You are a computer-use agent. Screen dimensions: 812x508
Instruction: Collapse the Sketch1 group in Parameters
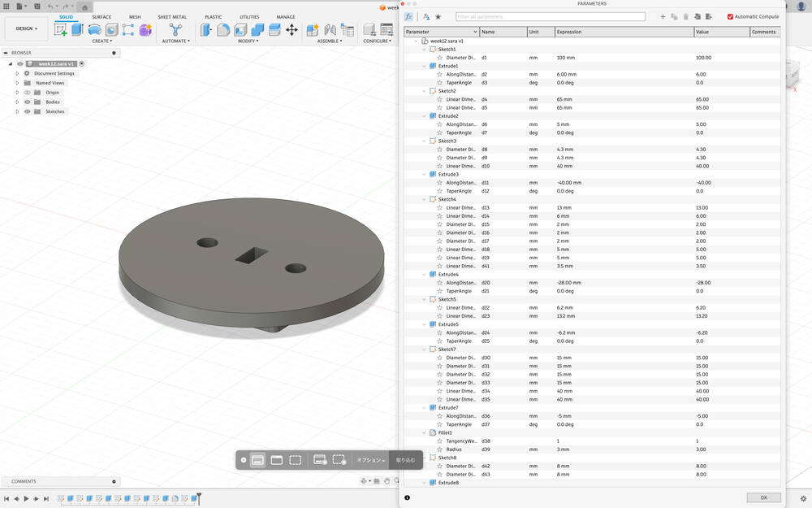(x=424, y=50)
